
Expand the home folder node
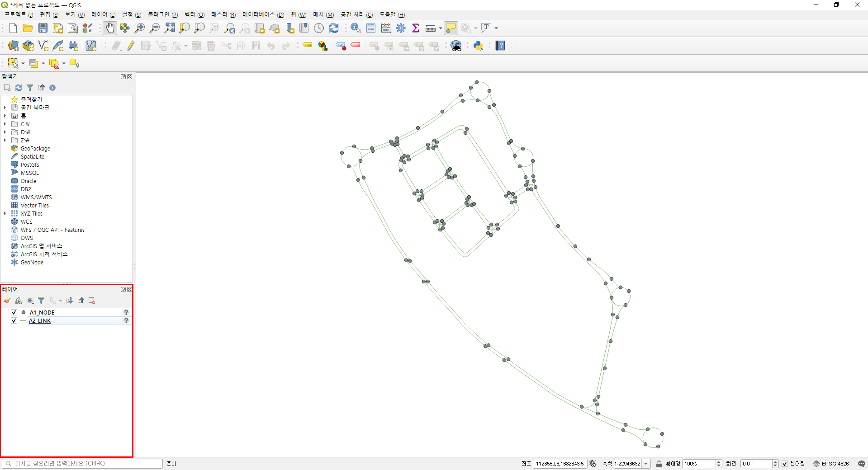5,116
